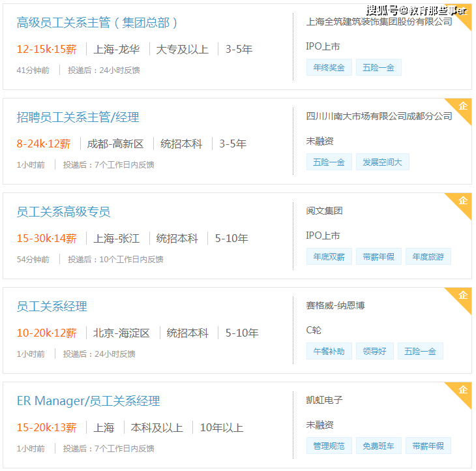
Task: Visit 赛格威-纳恩博 company page
Action: (335, 305)
